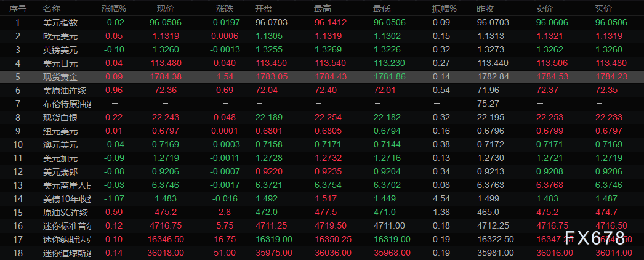Sort quotes by 最高 column header

coord(323,9)
